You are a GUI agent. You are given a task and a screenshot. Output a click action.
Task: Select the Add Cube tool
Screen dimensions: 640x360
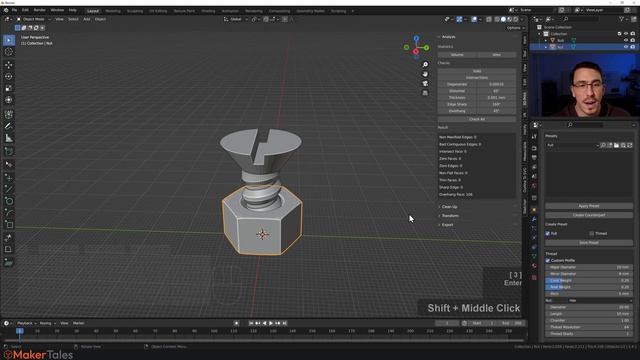[x=9, y=151]
